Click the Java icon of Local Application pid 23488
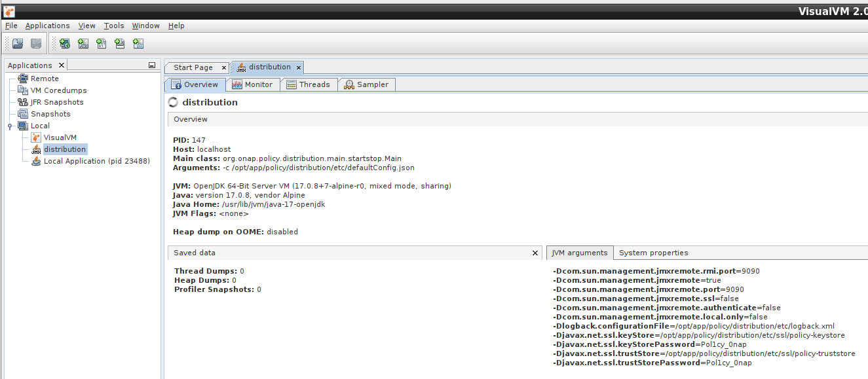Viewport: 868px width, 379px height. (x=36, y=161)
